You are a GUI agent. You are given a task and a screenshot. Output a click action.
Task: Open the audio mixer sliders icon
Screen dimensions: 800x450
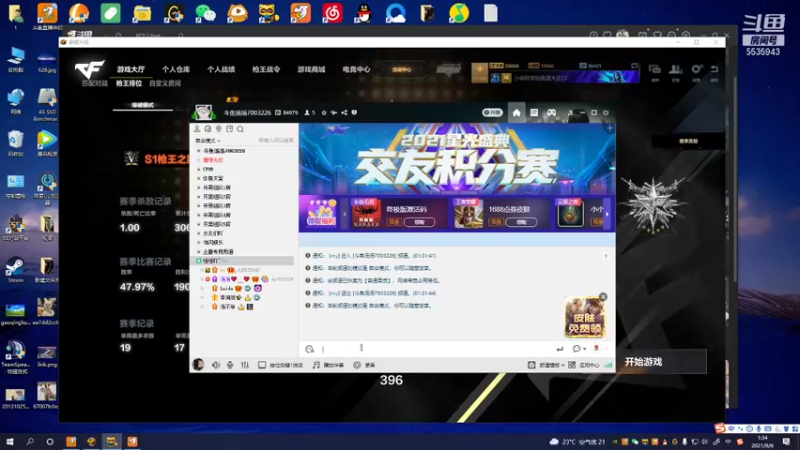coord(245,365)
